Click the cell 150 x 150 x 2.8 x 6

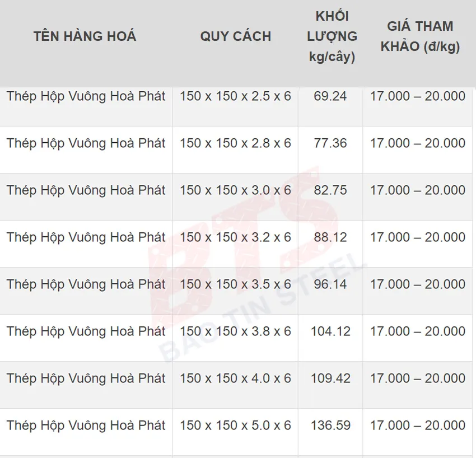coord(236,143)
